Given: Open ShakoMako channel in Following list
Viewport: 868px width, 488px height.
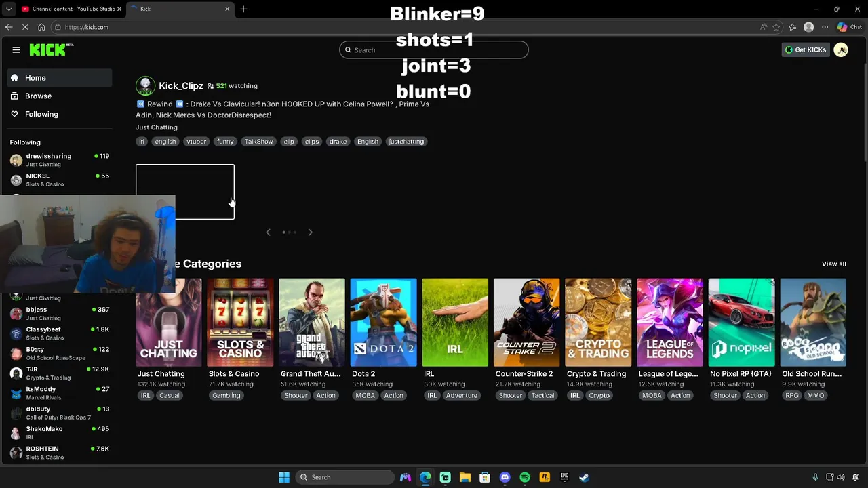Looking at the screenshot, I should tap(60, 432).
